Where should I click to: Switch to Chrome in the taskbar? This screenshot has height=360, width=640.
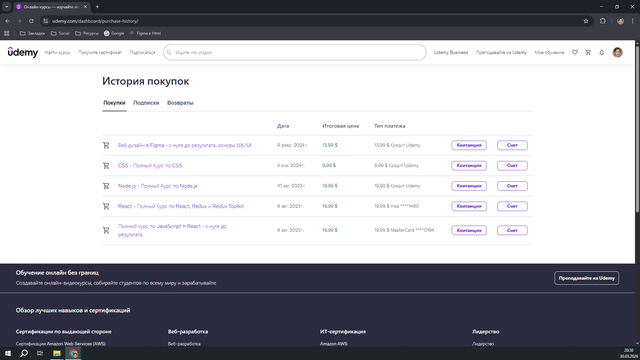pyautogui.click(x=73, y=353)
